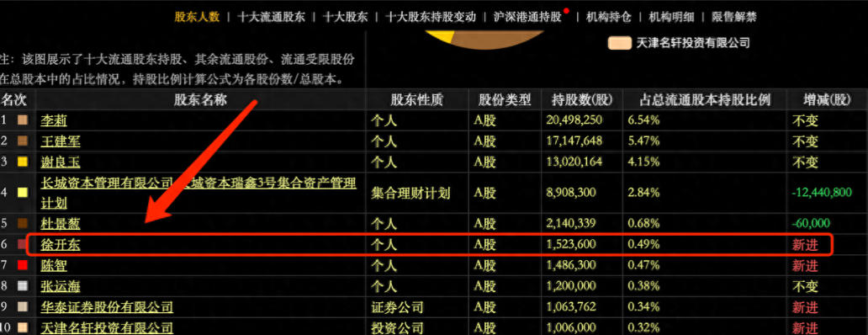
Task: Click shareholder link 陈智
Action: 54,266
